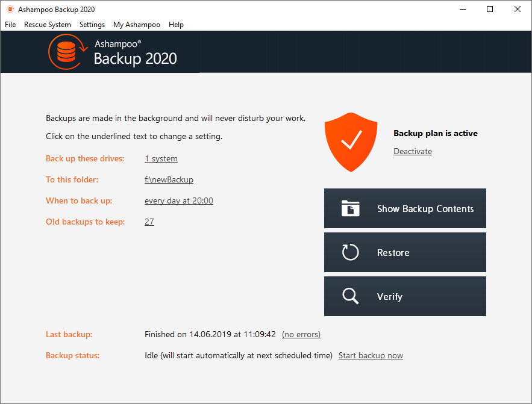
Task: Change old backups to keep value 27
Action: 149,222
